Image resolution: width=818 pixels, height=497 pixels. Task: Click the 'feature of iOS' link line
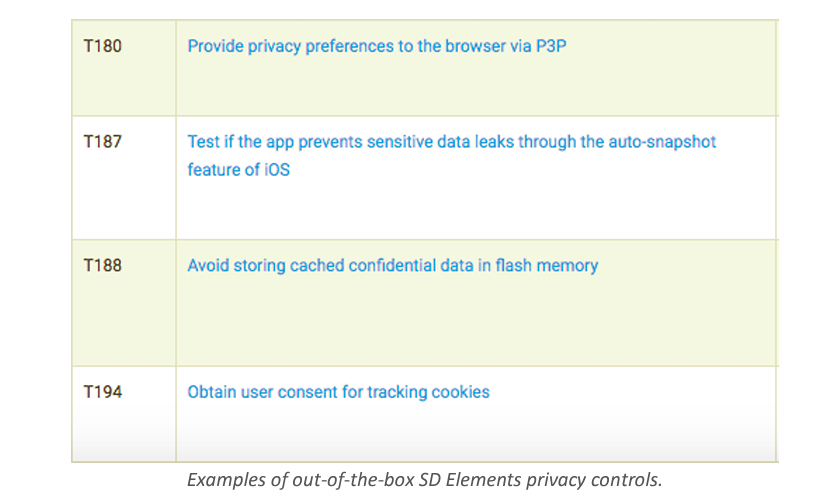point(238,170)
